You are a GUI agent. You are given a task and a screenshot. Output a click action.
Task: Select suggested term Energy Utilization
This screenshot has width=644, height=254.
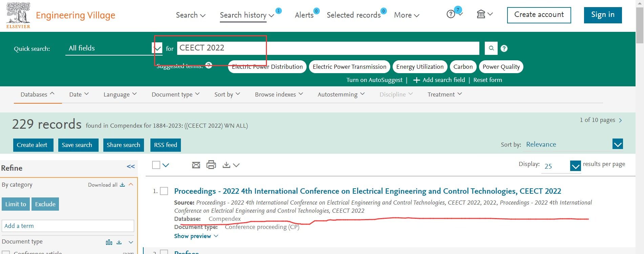click(420, 67)
